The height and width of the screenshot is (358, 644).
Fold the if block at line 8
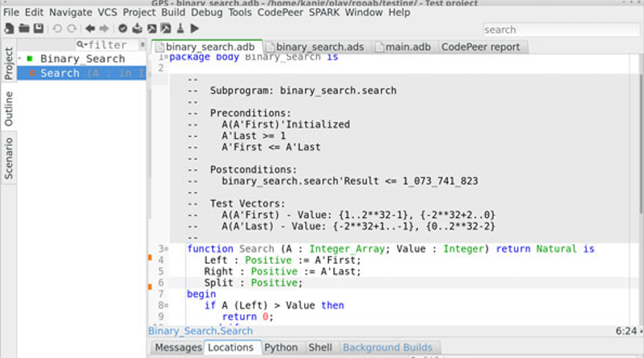point(166,305)
